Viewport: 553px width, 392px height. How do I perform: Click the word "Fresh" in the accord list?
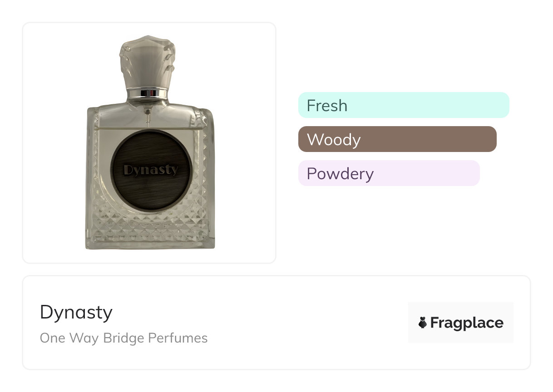point(327,106)
